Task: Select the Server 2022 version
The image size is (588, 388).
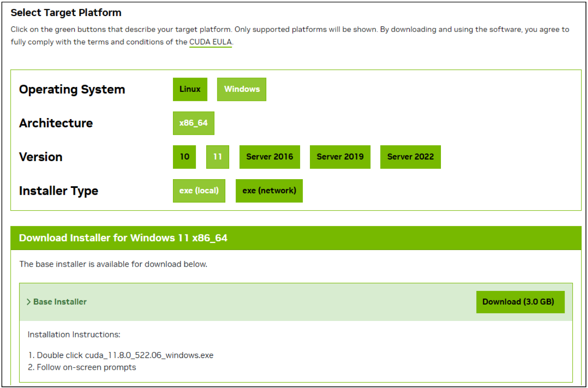Action: [411, 157]
